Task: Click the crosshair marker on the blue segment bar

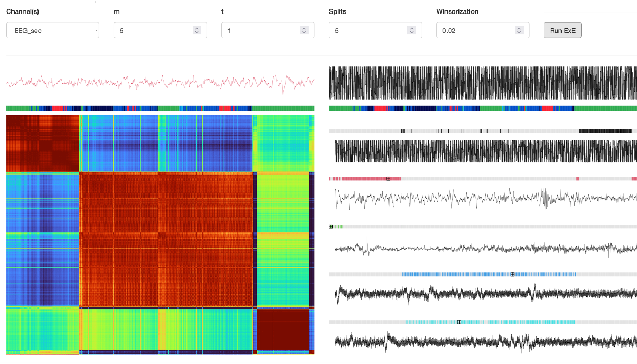Action: tap(512, 275)
